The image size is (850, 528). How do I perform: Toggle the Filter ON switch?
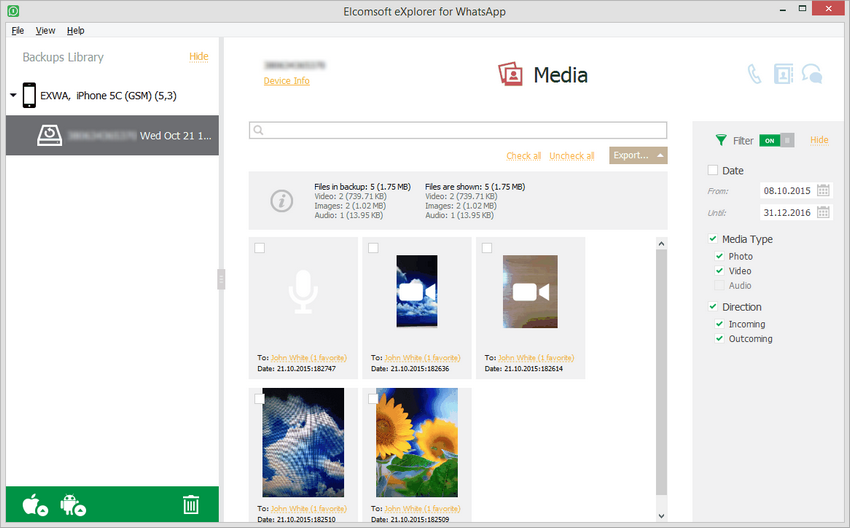pyautogui.click(x=776, y=141)
